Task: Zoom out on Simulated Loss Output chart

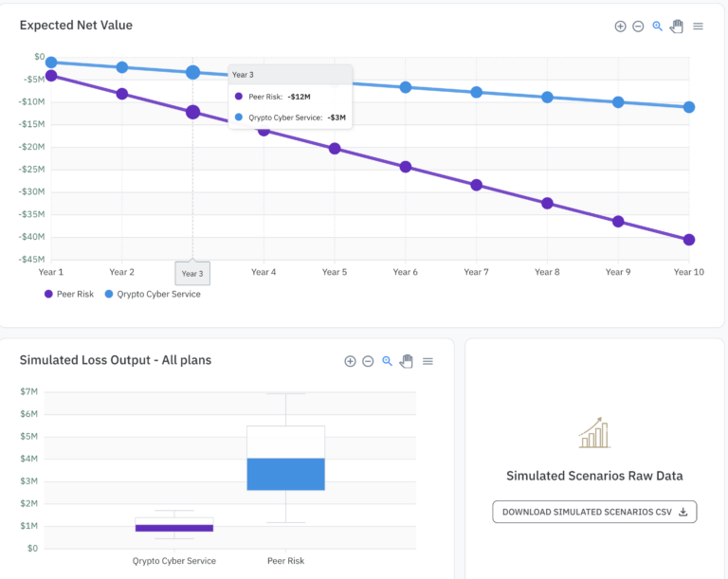Action: [368, 361]
